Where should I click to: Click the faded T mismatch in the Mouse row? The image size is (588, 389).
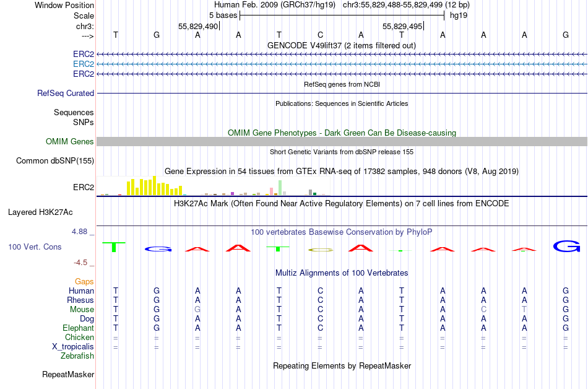524,310
